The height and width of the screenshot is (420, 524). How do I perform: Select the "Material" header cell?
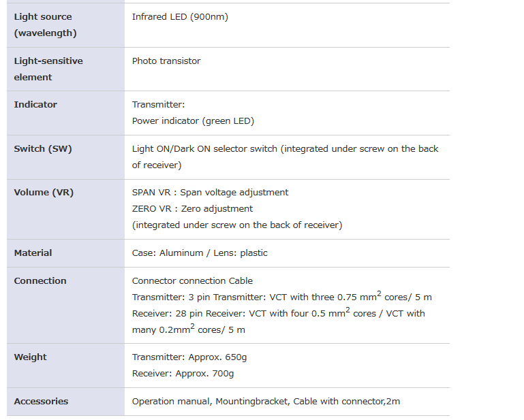(33, 253)
